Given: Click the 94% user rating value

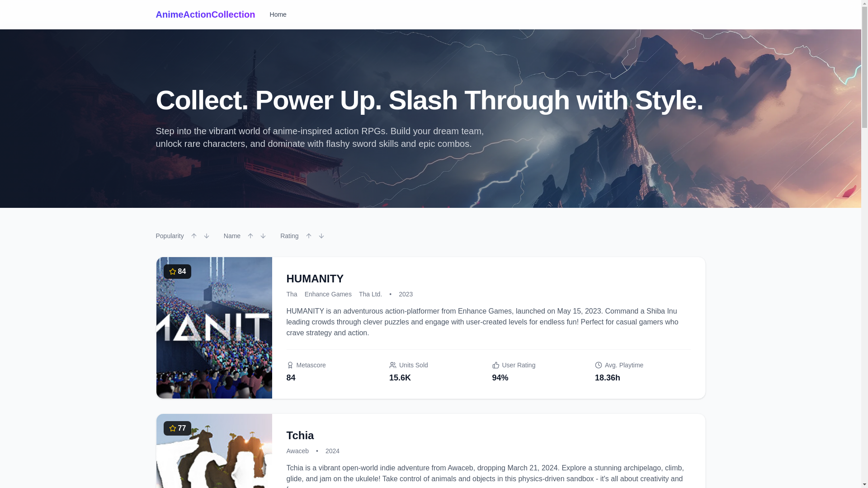Looking at the screenshot, I should (500, 378).
